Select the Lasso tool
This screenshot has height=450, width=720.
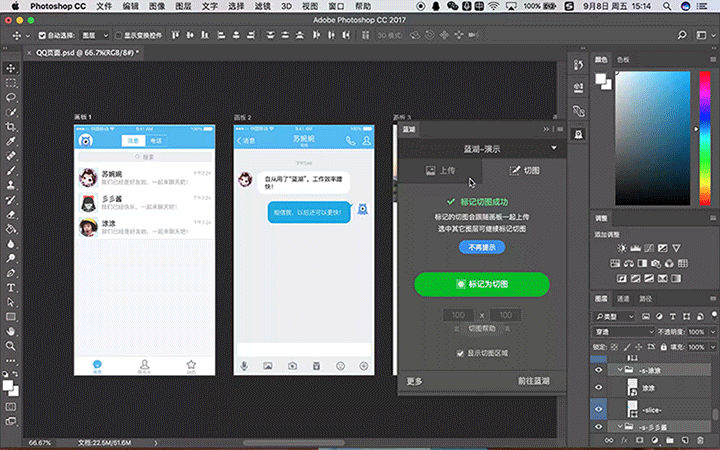[11, 98]
